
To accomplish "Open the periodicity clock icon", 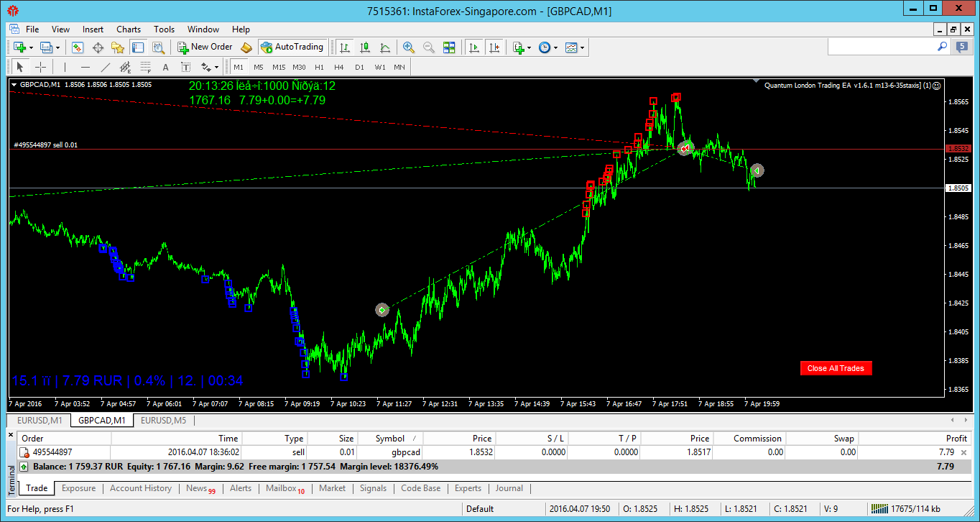I will click(545, 47).
